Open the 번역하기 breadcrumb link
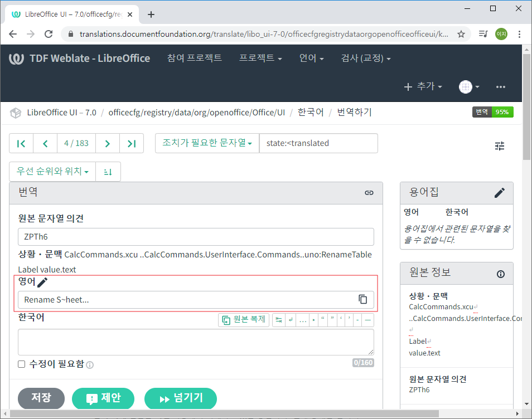 click(x=355, y=113)
